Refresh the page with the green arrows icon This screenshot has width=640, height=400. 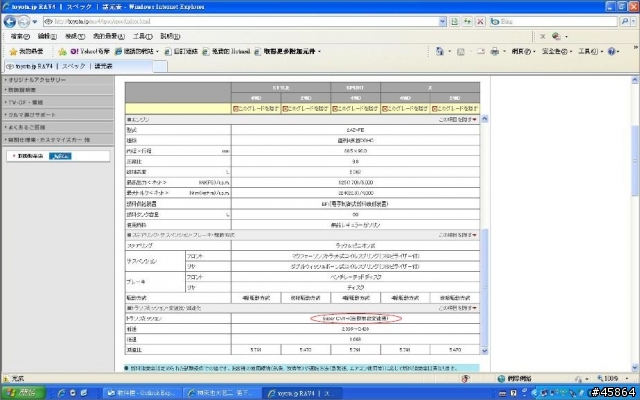point(467,21)
